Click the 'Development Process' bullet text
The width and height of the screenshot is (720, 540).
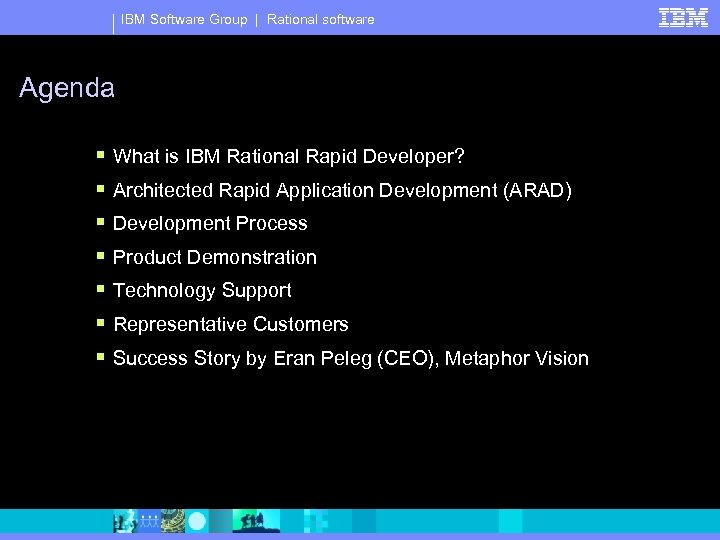click(210, 224)
